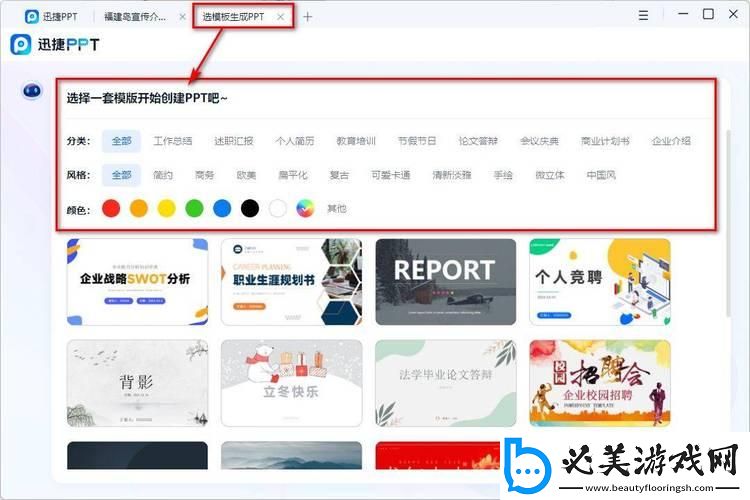Screen dimensions: 750x500
Task: Choose the 中国风 style option
Action: point(601,175)
